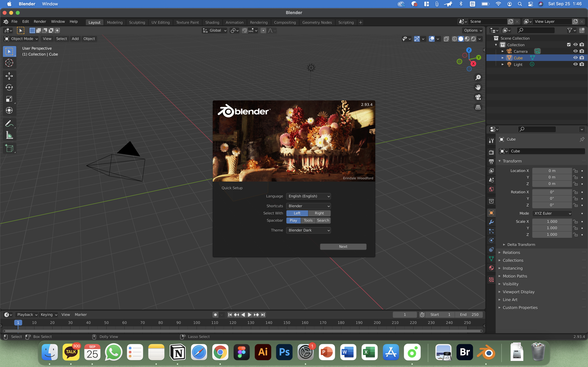Switch to the Sculpting workspace tab
588x367 pixels.
click(x=137, y=22)
